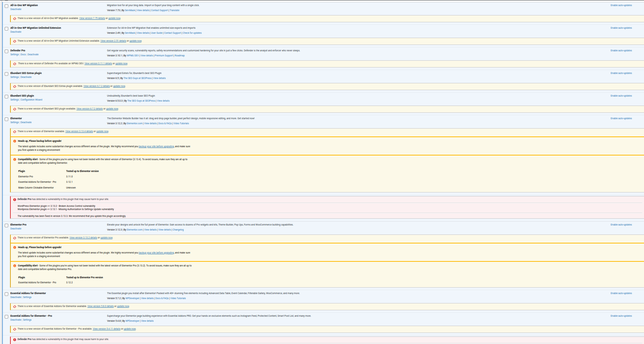
Task: Click 'update now' for Elementor plugin
Action: (x=102, y=131)
